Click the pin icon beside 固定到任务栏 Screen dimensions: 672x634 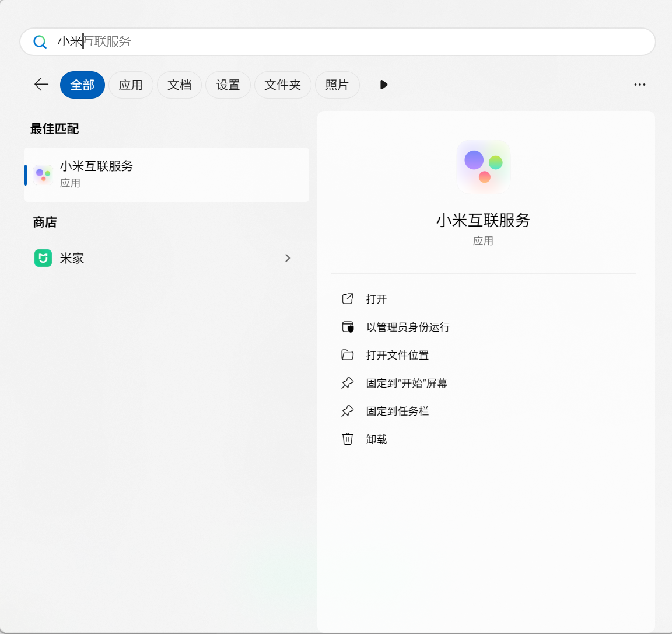(348, 411)
